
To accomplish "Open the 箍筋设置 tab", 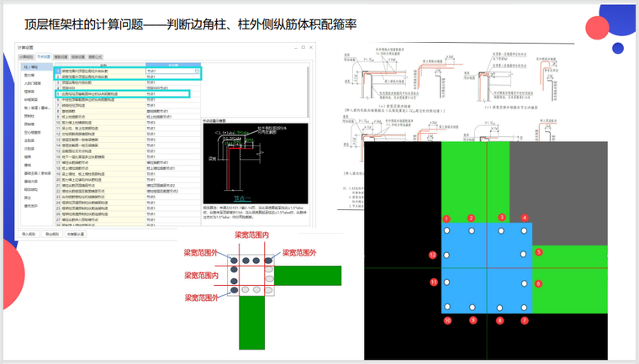I will tap(61, 57).
